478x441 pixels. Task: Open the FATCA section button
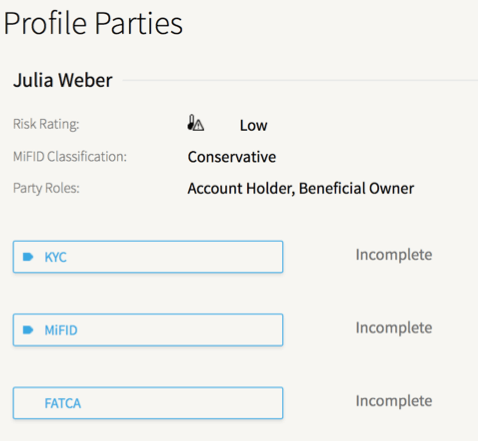tap(148, 403)
